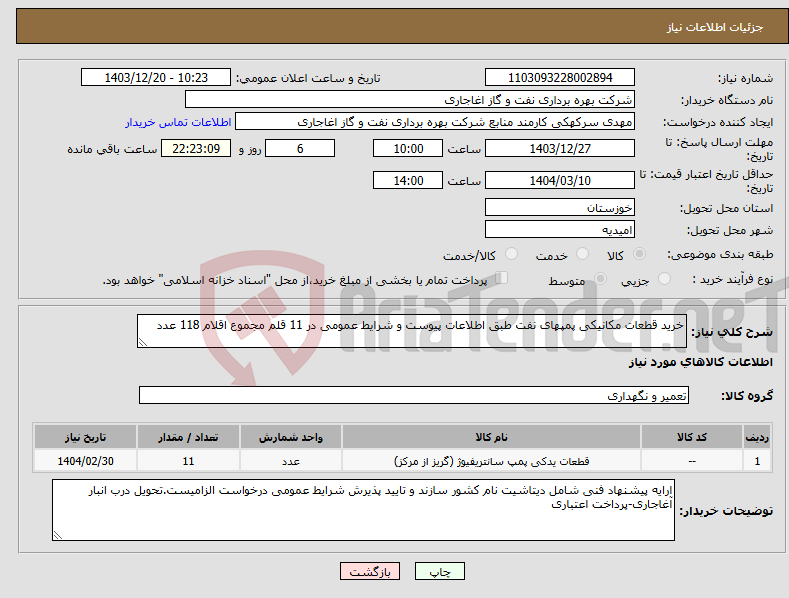Click the کد کالا column header

pos(692,437)
